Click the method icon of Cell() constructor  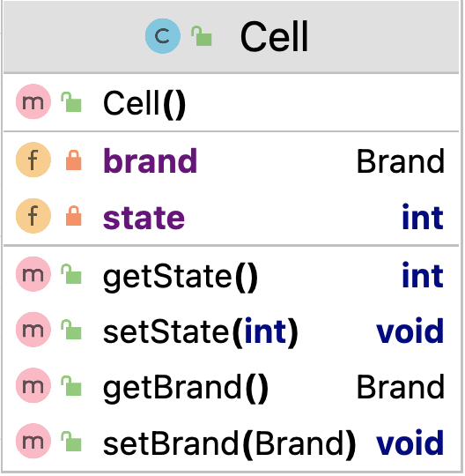pyautogui.click(x=33, y=101)
